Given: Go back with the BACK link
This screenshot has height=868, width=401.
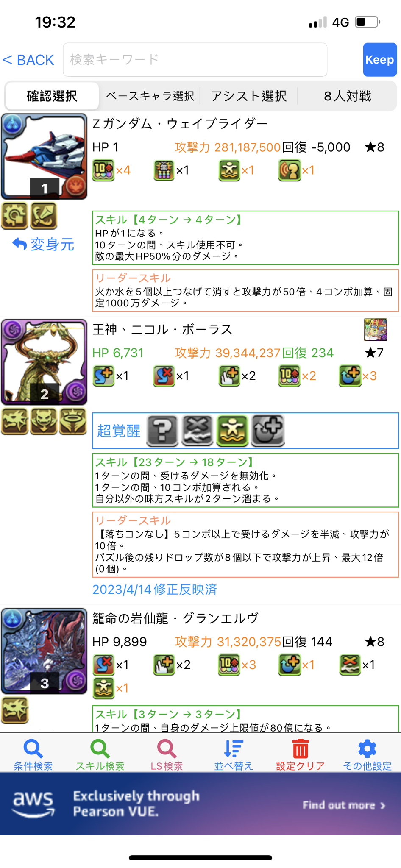Looking at the screenshot, I should point(28,60).
